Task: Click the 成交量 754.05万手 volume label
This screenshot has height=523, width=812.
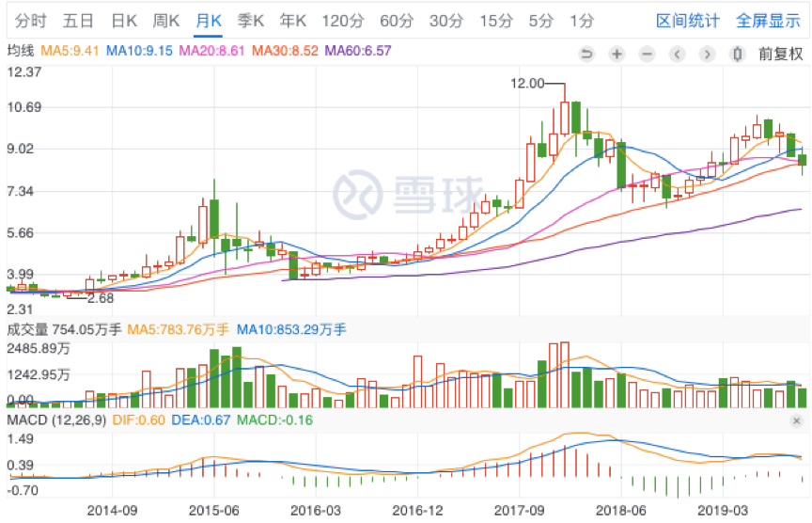Action: [x=64, y=329]
